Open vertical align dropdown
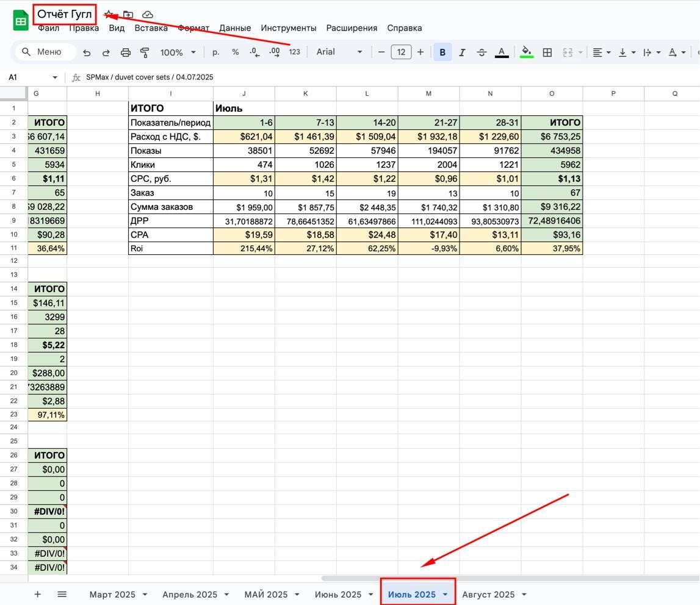Viewport: 700px width, 605px height. (627, 52)
